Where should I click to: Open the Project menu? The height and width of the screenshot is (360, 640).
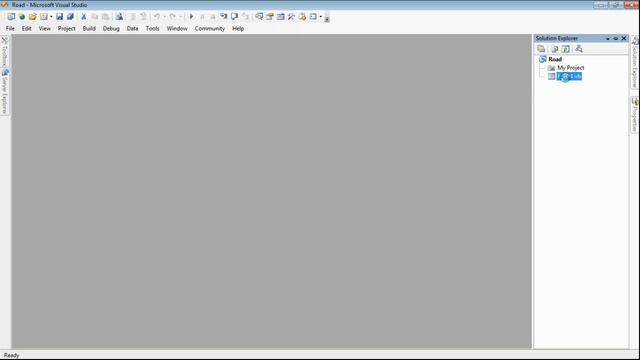coord(67,29)
